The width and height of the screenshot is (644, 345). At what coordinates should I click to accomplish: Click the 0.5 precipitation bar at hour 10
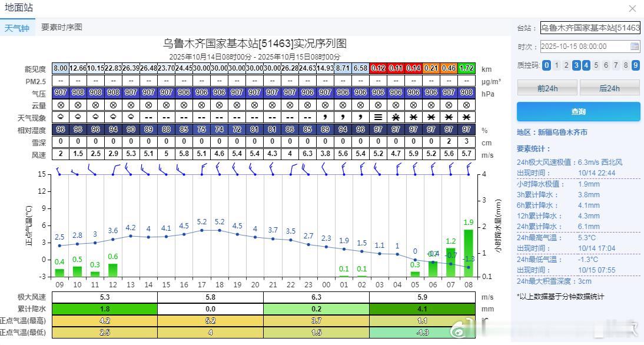77,271
